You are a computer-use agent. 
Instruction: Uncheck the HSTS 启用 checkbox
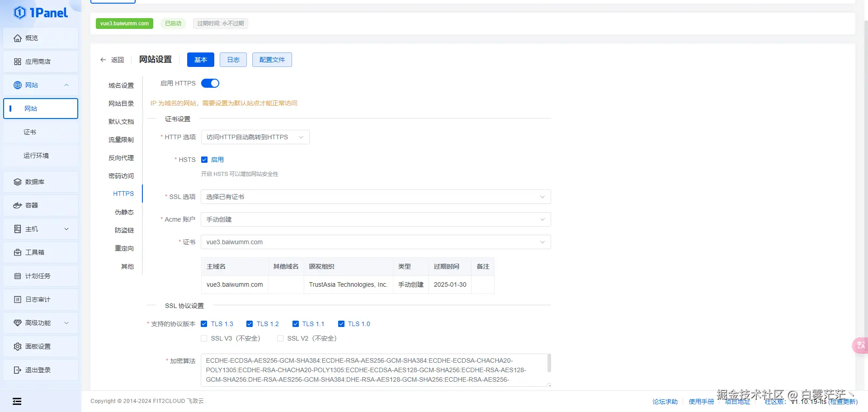pos(204,160)
